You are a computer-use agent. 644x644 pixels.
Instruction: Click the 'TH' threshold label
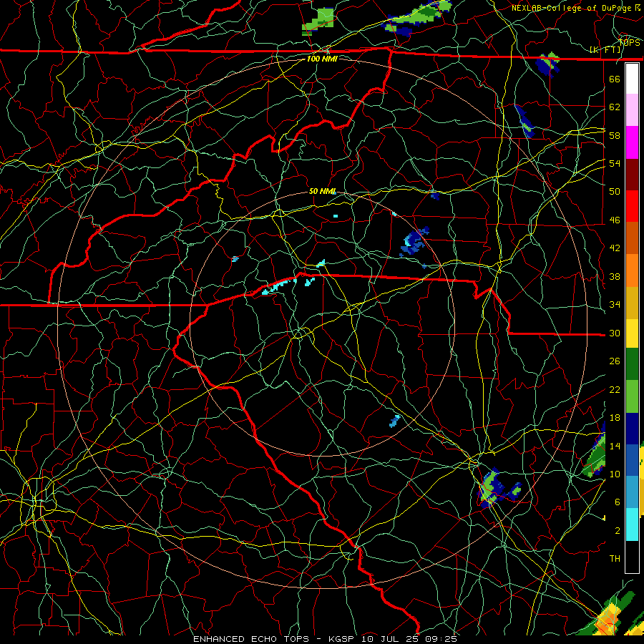tap(615, 559)
